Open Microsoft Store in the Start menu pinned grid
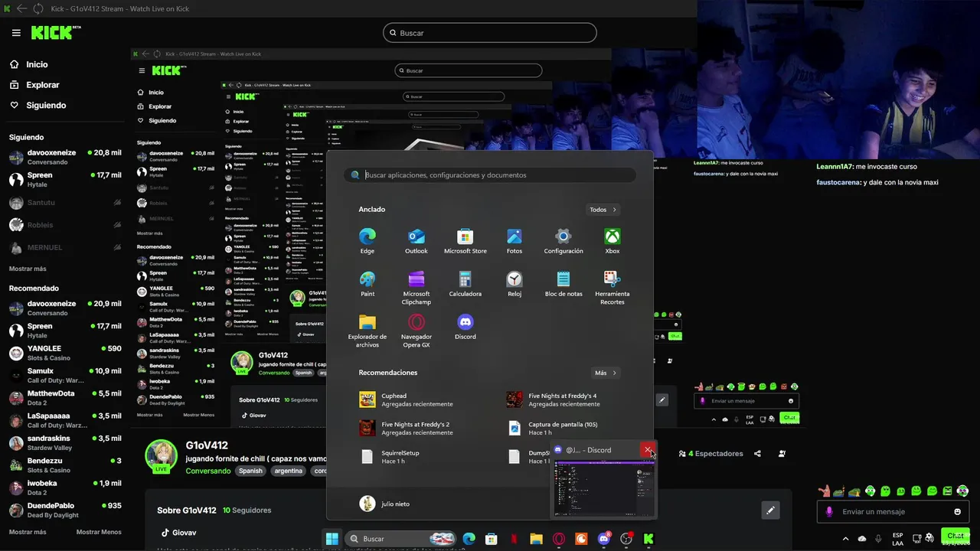This screenshot has width=980, height=551. tap(465, 241)
